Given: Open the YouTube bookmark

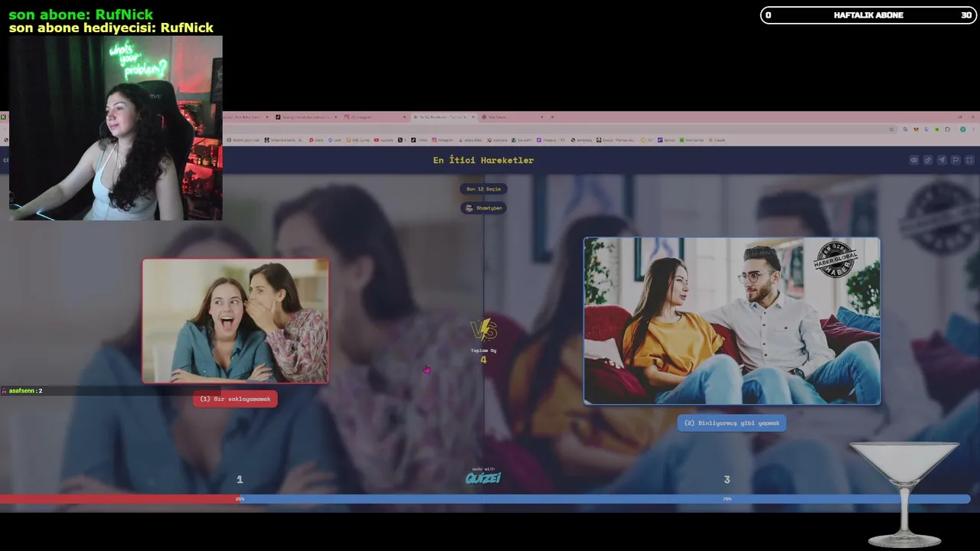Looking at the screenshot, I should (x=384, y=140).
